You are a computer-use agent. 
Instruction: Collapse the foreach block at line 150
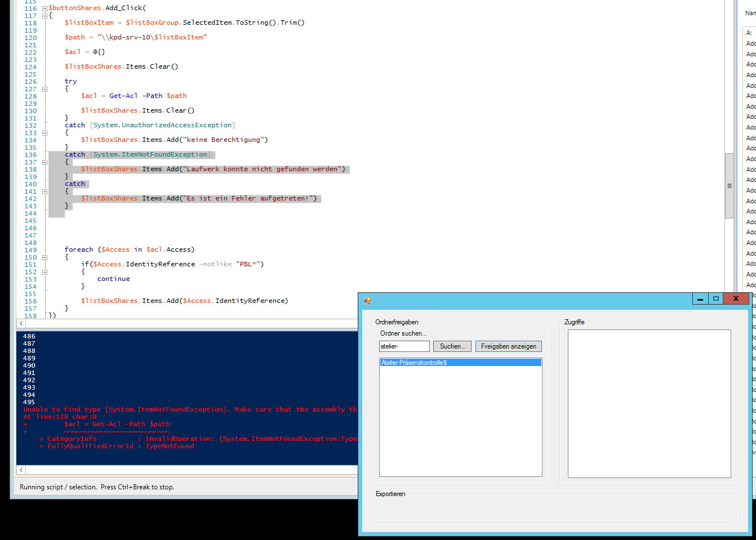click(x=45, y=257)
